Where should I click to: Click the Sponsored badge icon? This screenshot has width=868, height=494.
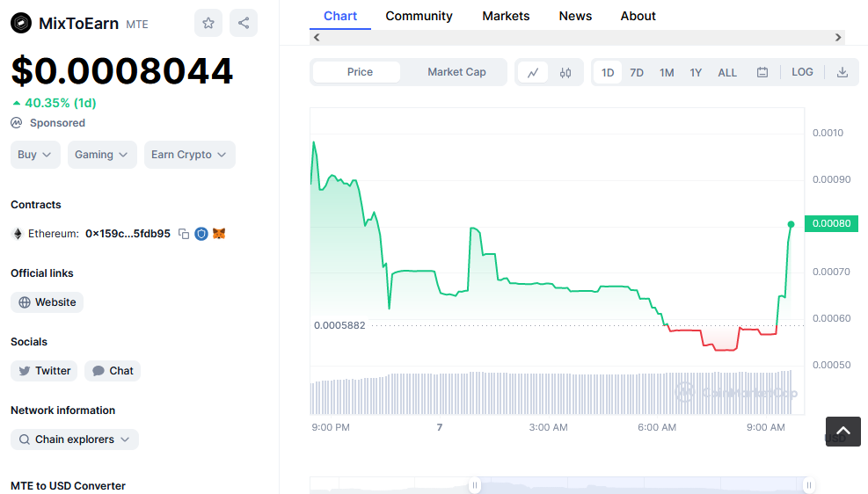(17, 123)
